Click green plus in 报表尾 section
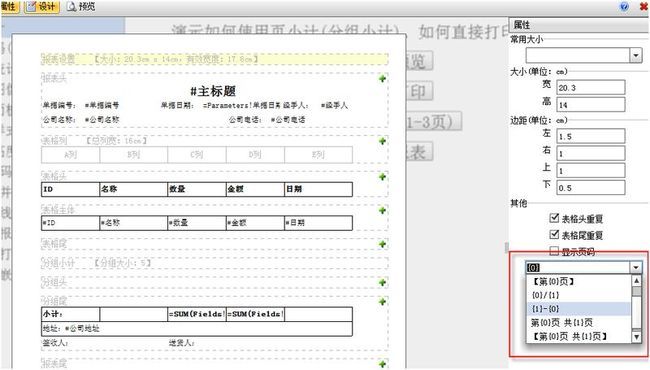The width and height of the screenshot is (650, 370). 382,364
